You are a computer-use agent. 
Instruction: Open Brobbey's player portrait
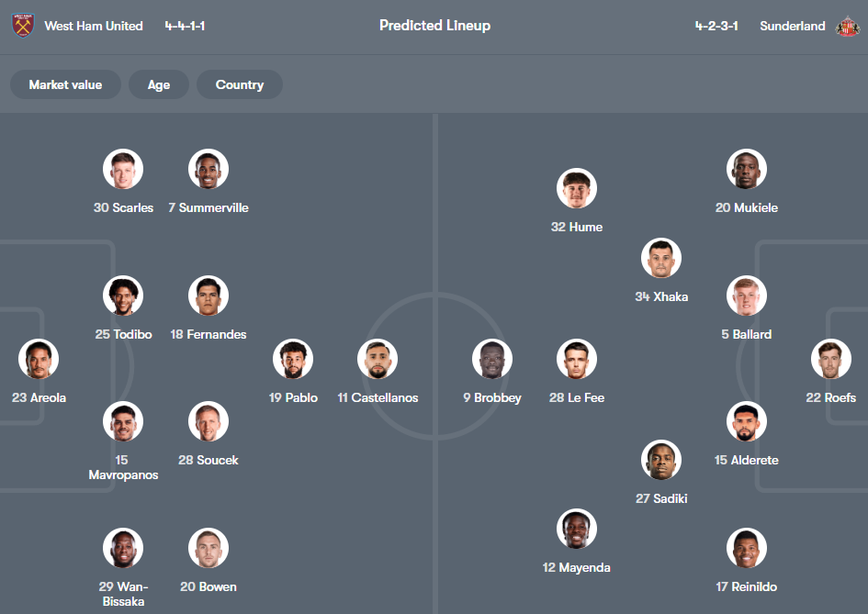tap(491, 359)
